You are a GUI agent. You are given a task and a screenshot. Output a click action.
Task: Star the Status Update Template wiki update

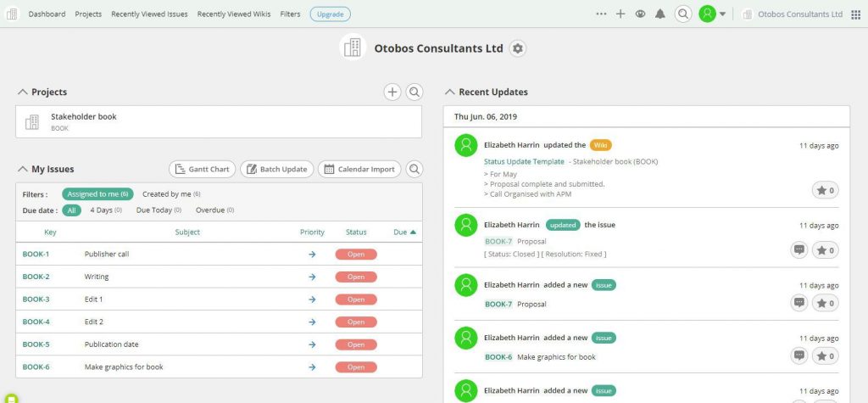(x=826, y=190)
